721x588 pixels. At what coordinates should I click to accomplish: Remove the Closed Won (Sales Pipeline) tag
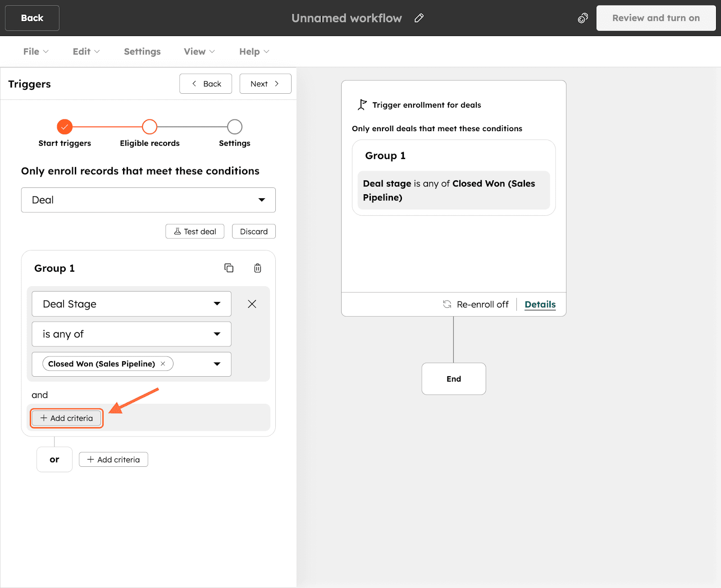[163, 364]
